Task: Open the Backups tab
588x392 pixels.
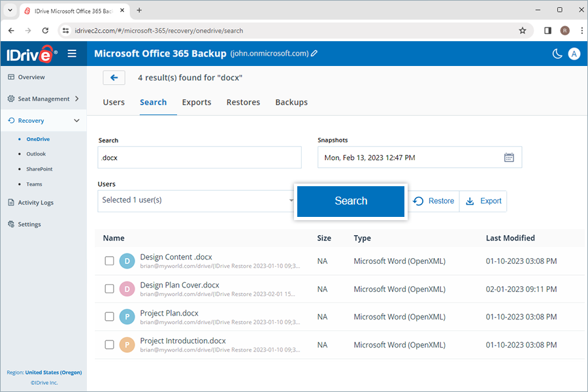Action: [x=291, y=103]
